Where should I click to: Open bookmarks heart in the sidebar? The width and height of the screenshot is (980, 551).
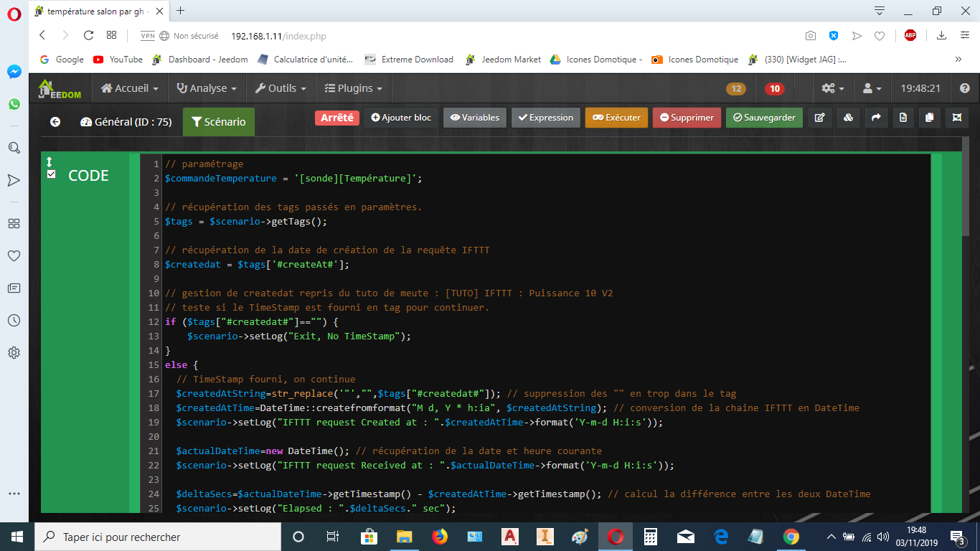pos(14,255)
